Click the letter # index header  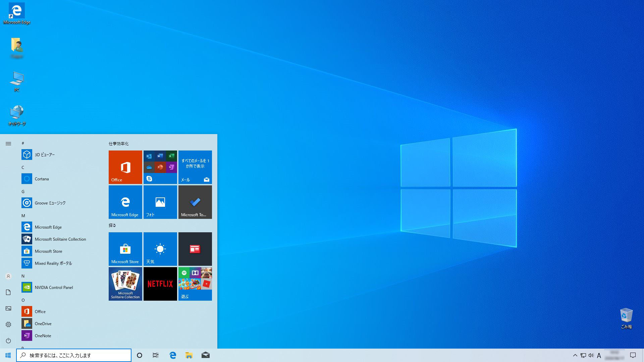pos(23,143)
